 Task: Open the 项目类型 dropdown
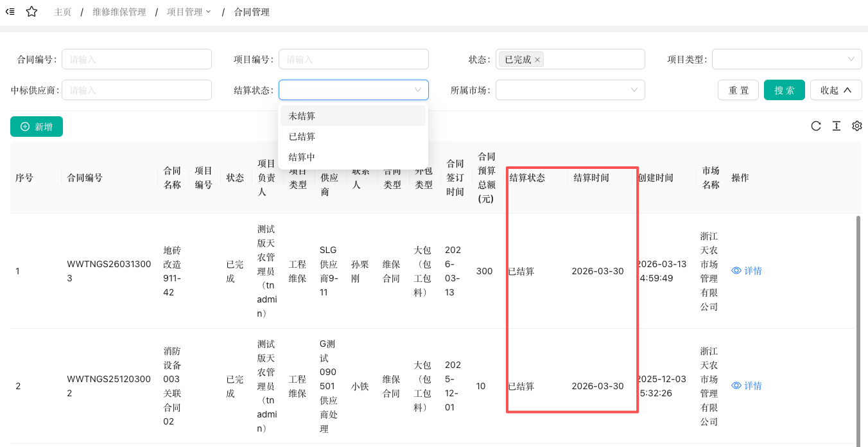pyautogui.click(x=786, y=59)
